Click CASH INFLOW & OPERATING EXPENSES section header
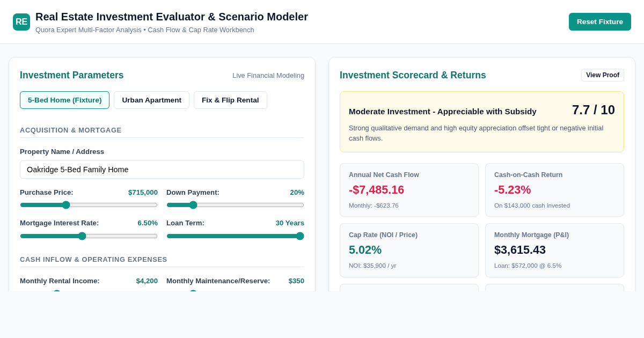The width and height of the screenshot is (644, 338). point(93,259)
